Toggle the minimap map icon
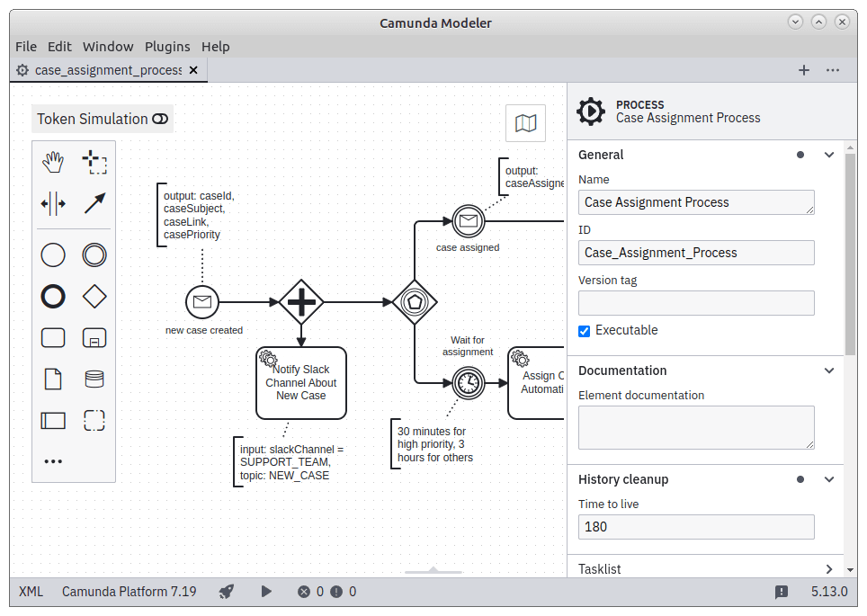The width and height of the screenshot is (867, 616). 525,123
